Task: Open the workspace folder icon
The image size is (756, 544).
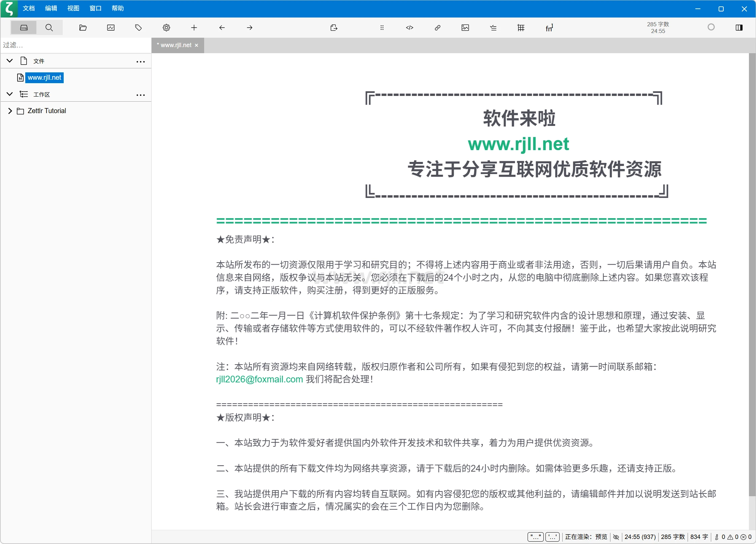Action: 83,28
